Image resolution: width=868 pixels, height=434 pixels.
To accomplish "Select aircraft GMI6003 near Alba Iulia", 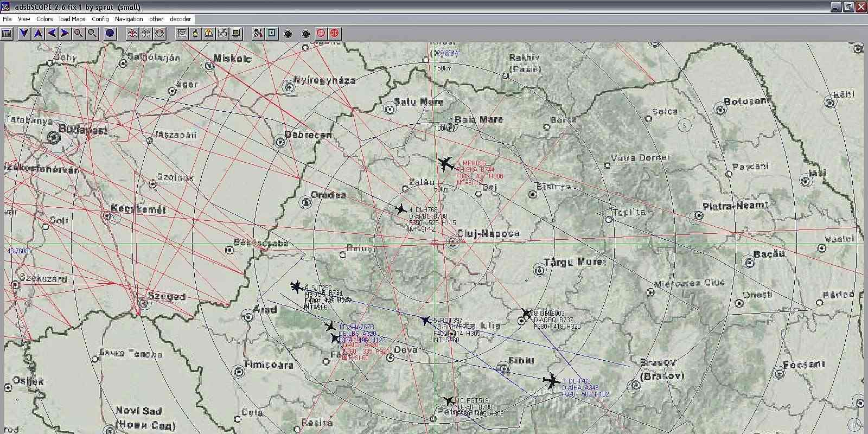I will (526, 313).
